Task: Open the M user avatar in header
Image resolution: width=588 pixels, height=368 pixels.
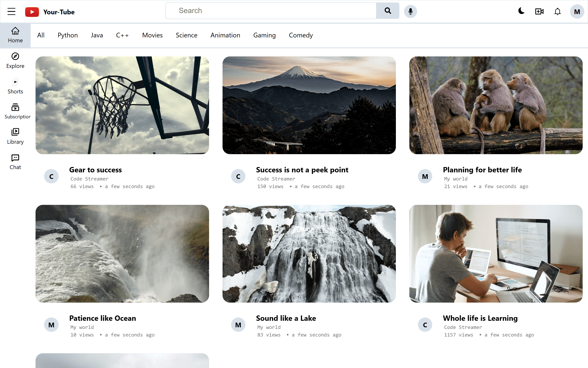Action: pos(577,11)
